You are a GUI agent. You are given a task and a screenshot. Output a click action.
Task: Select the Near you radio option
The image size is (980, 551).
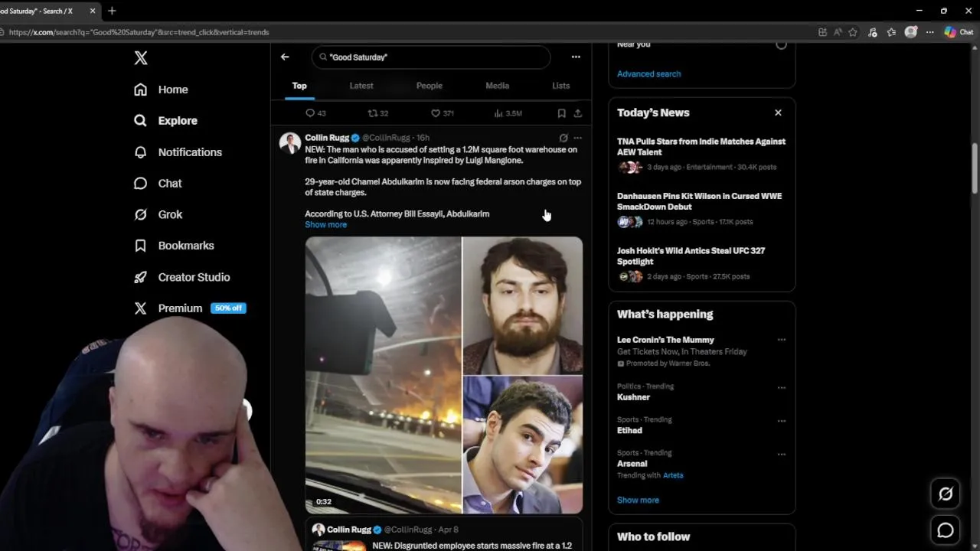tap(781, 44)
